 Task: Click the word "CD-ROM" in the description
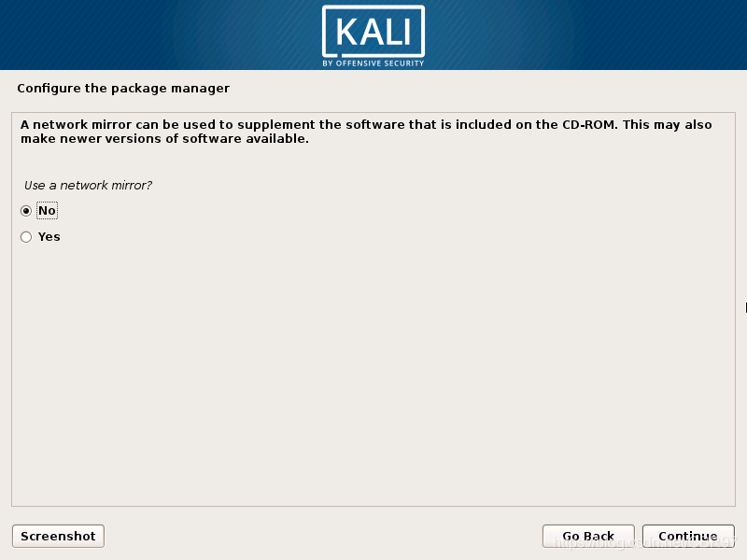(x=586, y=125)
